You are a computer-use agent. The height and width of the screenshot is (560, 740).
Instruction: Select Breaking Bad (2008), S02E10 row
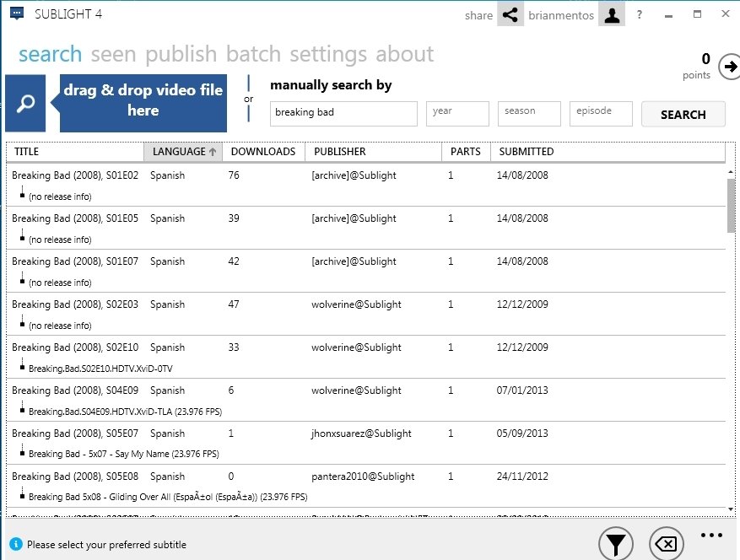point(365,357)
